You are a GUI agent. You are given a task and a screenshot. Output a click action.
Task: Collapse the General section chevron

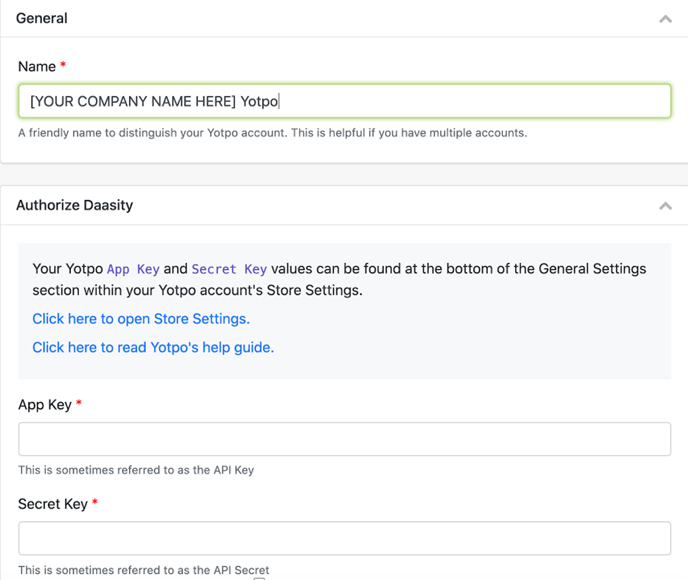665,19
